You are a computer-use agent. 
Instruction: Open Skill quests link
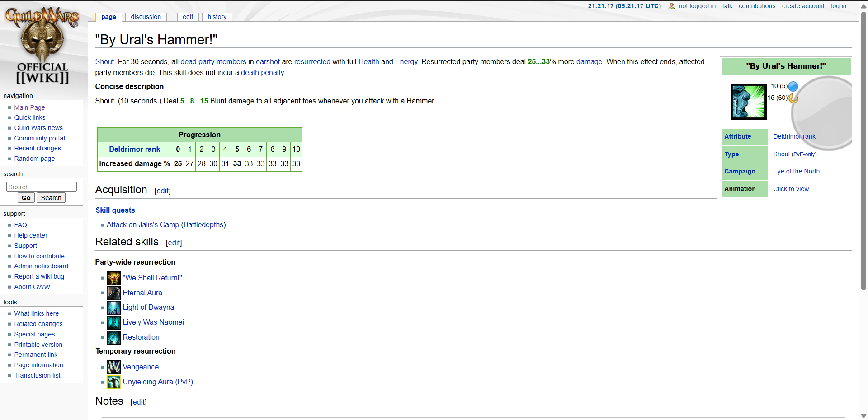click(x=115, y=210)
